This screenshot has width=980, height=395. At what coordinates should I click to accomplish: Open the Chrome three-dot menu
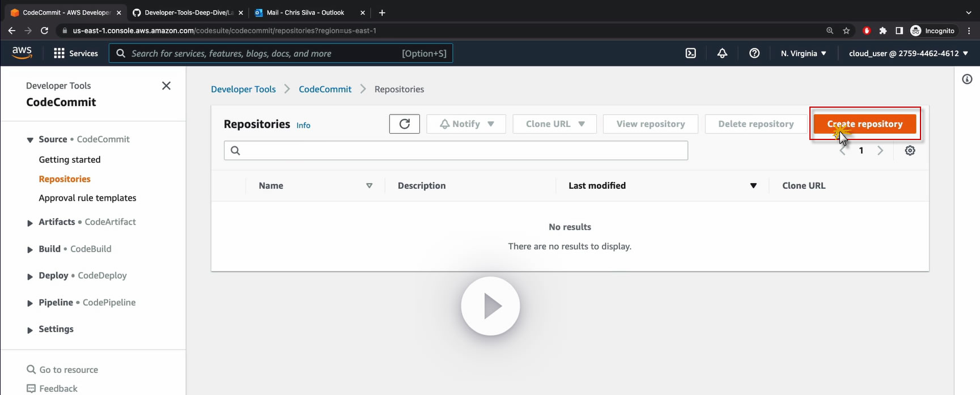[969, 31]
